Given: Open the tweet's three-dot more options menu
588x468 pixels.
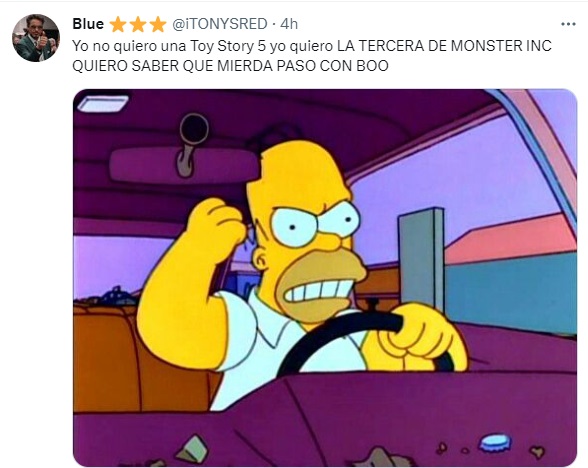Looking at the screenshot, I should point(568,24).
